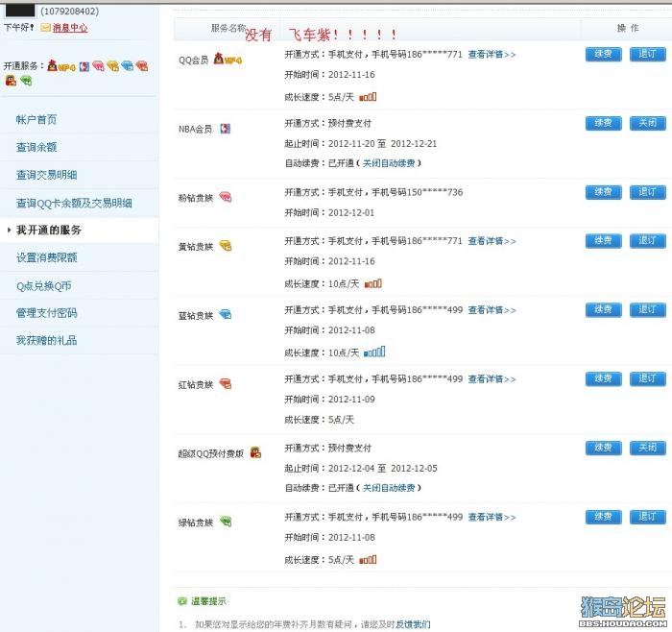The image size is (672, 632).
Task: Click 超级QQ date range 2012-12-04 至 2012-12-05
Action: click(382, 468)
